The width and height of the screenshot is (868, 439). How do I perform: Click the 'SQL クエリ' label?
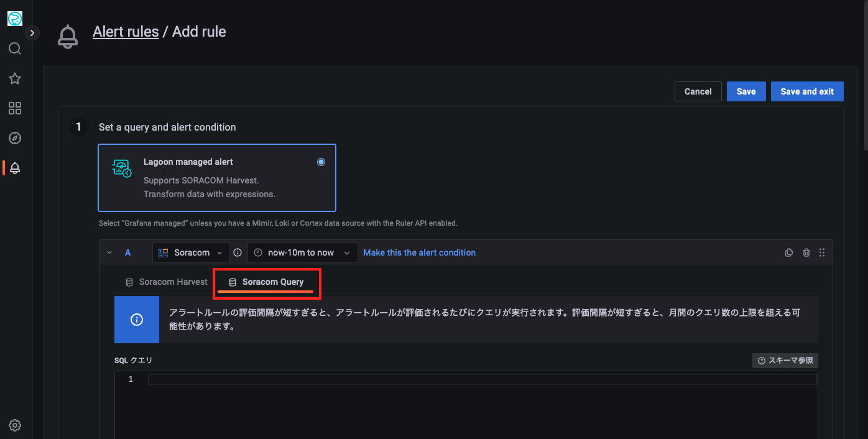(x=133, y=361)
